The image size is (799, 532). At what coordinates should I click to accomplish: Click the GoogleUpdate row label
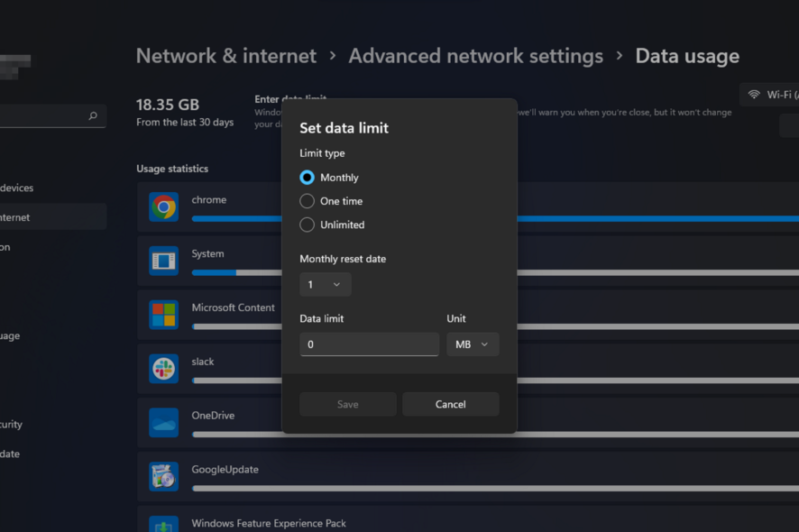225,469
